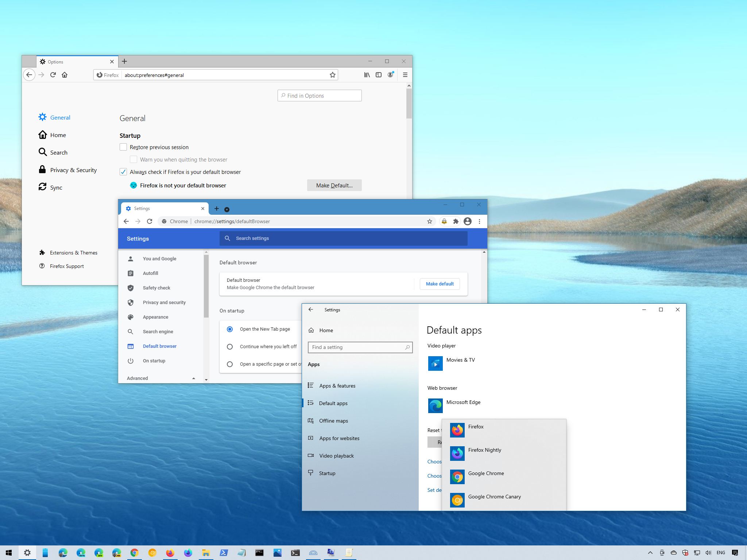Open Windows Start menu
This screenshot has height=560, width=747.
coord(9,553)
